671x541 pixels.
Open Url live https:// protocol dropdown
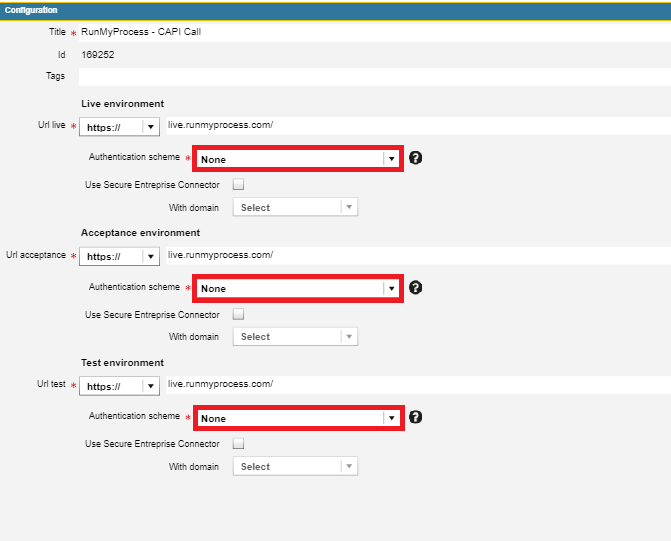[119, 127]
